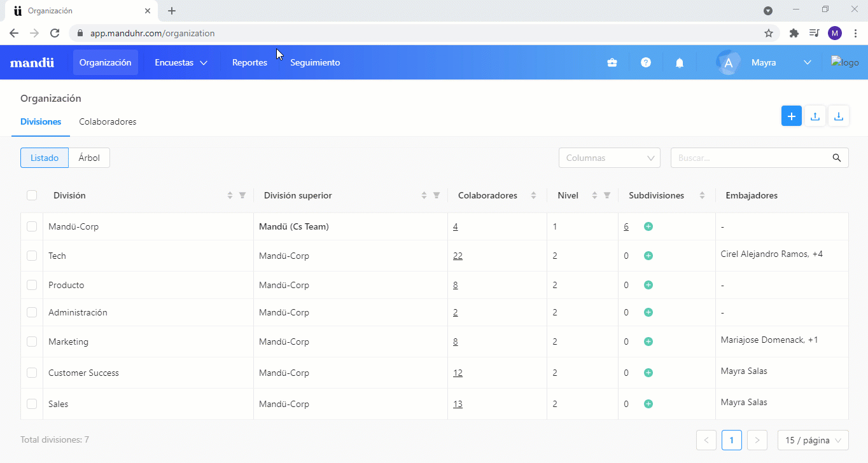Select the Listado view toggle

click(x=45, y=158)
